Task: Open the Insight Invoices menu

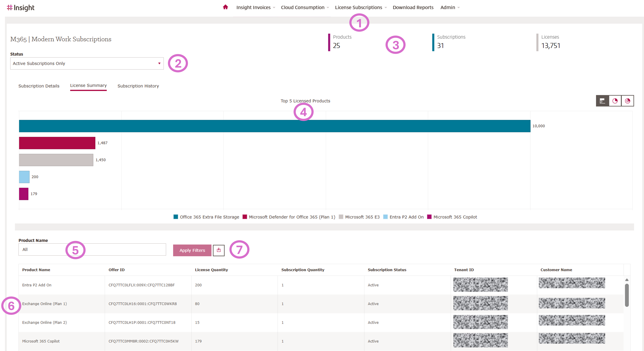Action: (256, 7)
